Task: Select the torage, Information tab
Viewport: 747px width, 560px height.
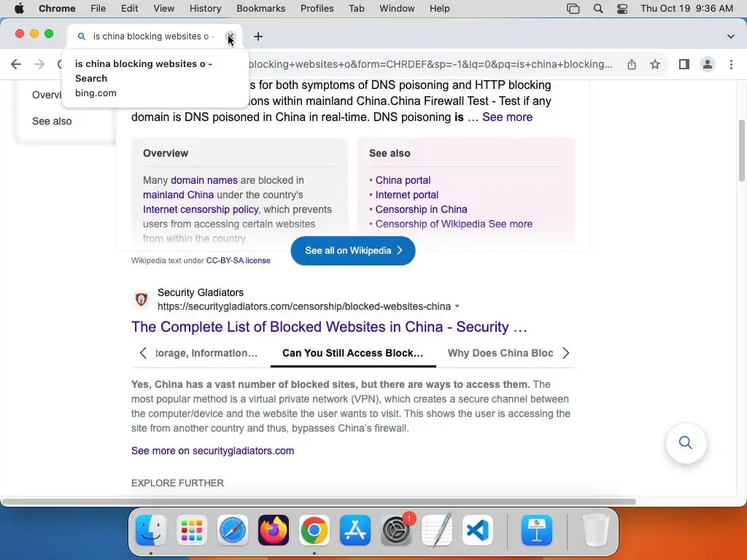Action: click(x=206, y=354)
